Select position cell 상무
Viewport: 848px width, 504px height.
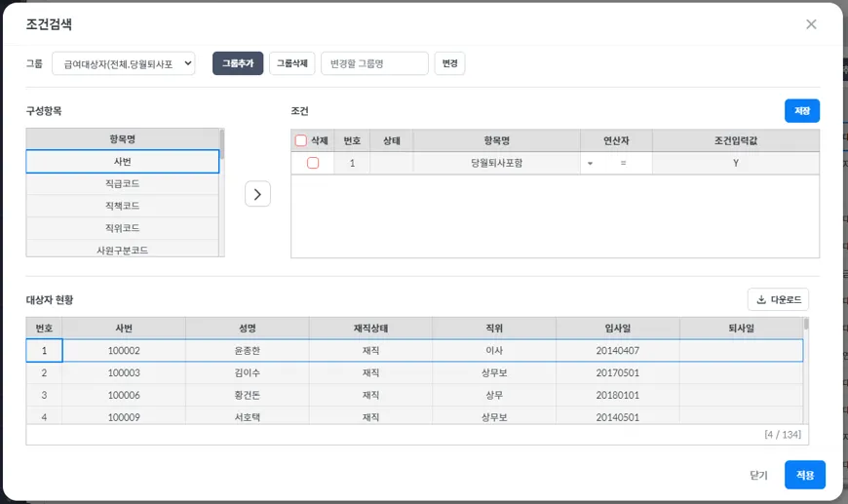pyautogui.click(x=494, y=395)
